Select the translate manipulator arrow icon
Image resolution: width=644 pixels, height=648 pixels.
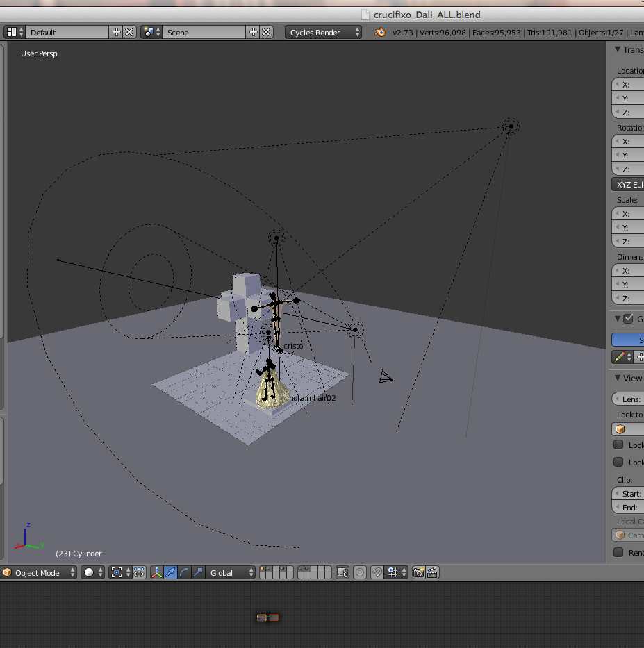[171, 573]
